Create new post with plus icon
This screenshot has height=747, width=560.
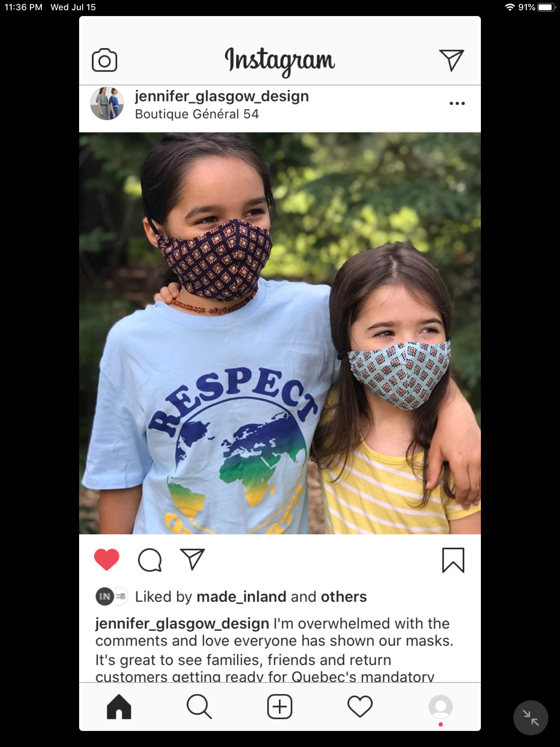click(280, 707)
